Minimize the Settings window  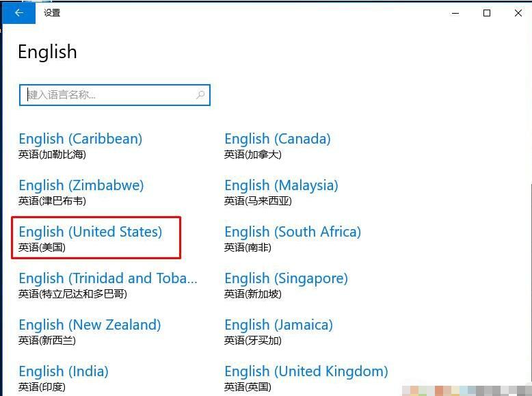[x=455, y=12]
